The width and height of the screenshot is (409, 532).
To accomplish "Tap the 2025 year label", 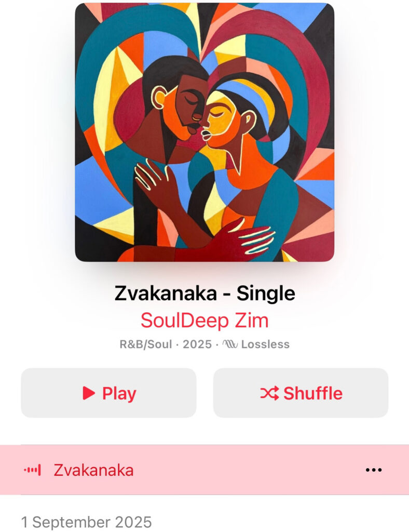I will [197, 344].
